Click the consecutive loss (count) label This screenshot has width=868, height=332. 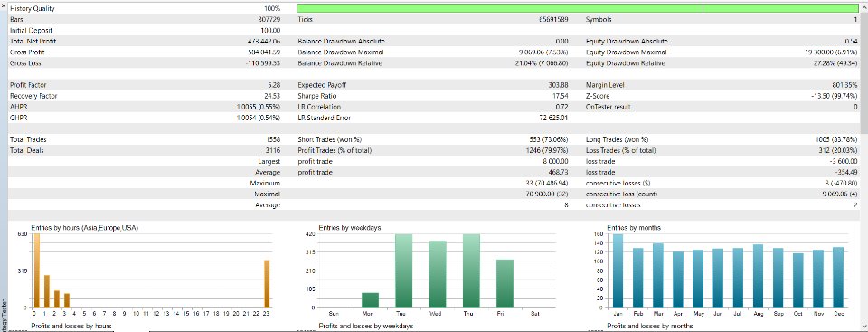621,194
